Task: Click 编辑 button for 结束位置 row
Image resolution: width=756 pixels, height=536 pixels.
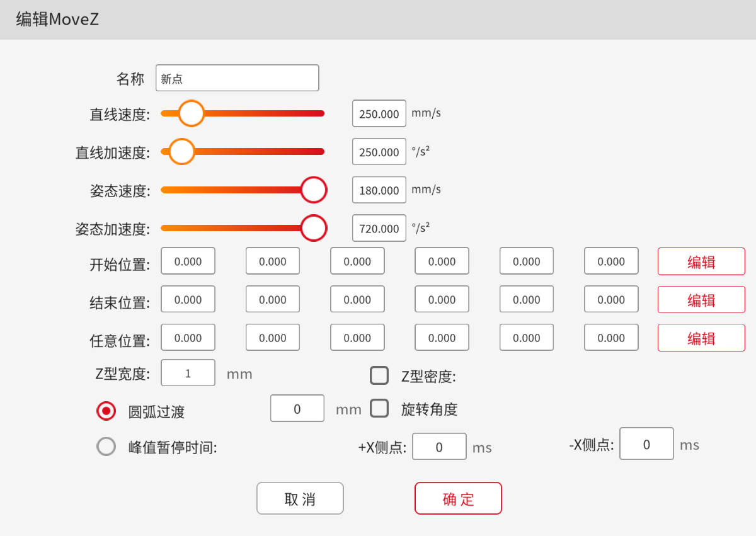Action: [701, 300]
